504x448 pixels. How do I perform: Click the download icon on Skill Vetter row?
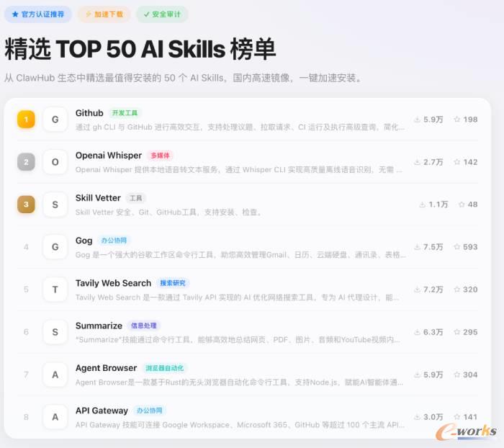[x=423, y=205]
